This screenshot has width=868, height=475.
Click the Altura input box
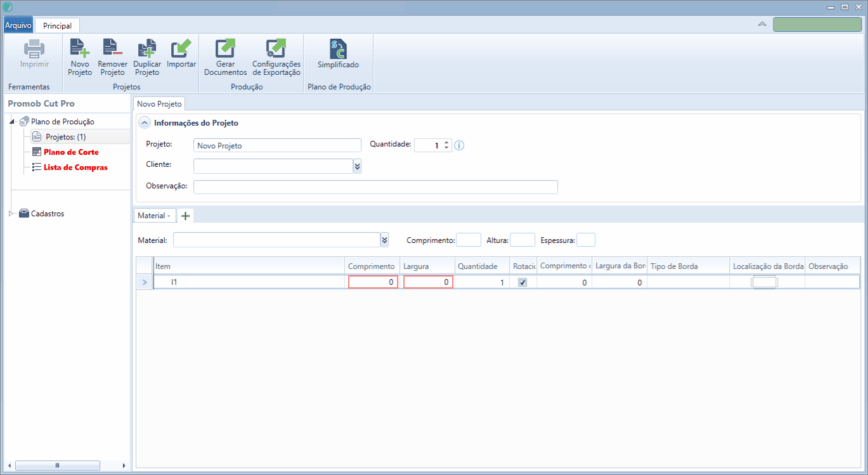pyautogui.click(x=522, y=240)
